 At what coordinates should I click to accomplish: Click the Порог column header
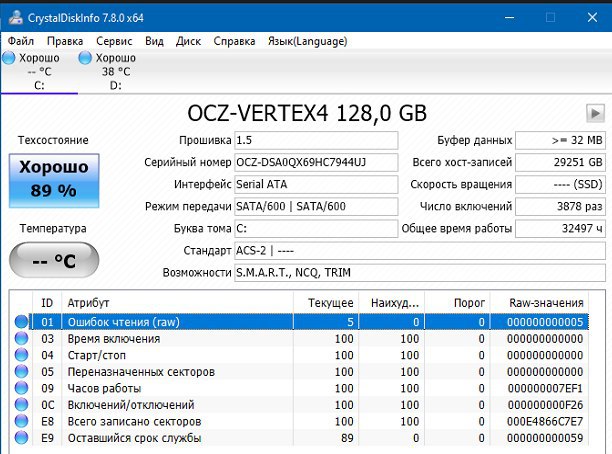coord(457,303)
